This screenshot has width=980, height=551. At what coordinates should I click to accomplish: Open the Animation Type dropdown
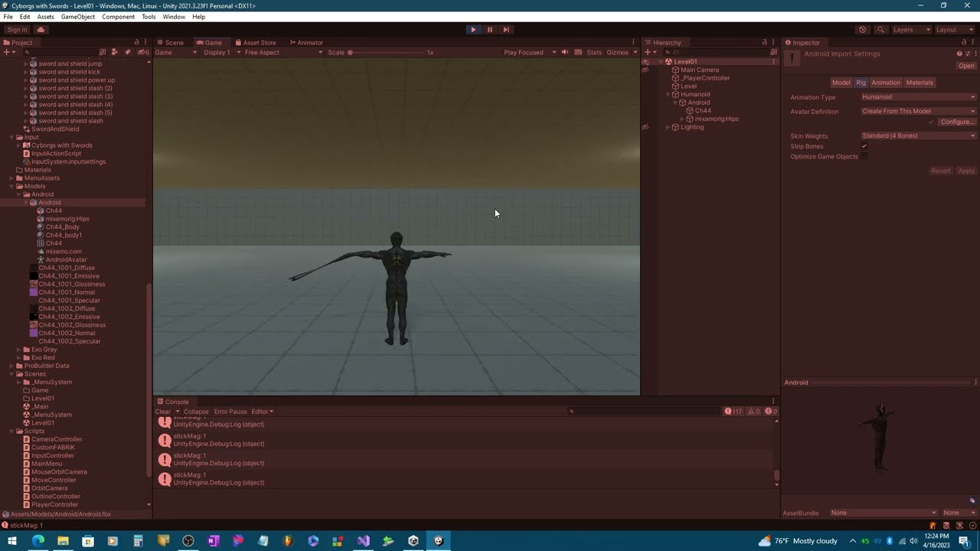(918, 97)
